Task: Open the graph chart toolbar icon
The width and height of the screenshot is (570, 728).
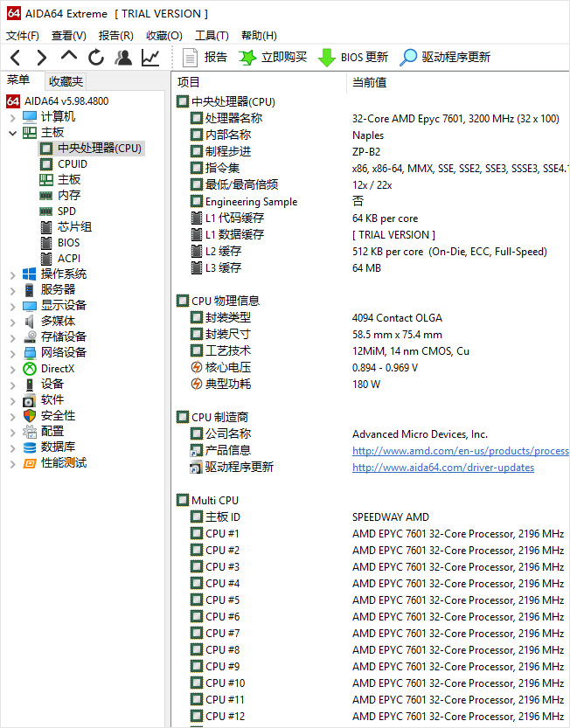Action: [150, 58]
